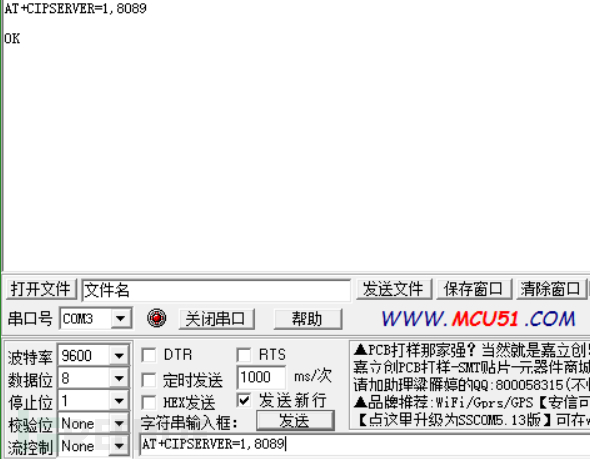The width and height of the screenshot is (590, 459).
Task: Click the AT+CIPSERVER=1,8089 line in receive window
Action: pyautogui.click(x=75, y=8)
